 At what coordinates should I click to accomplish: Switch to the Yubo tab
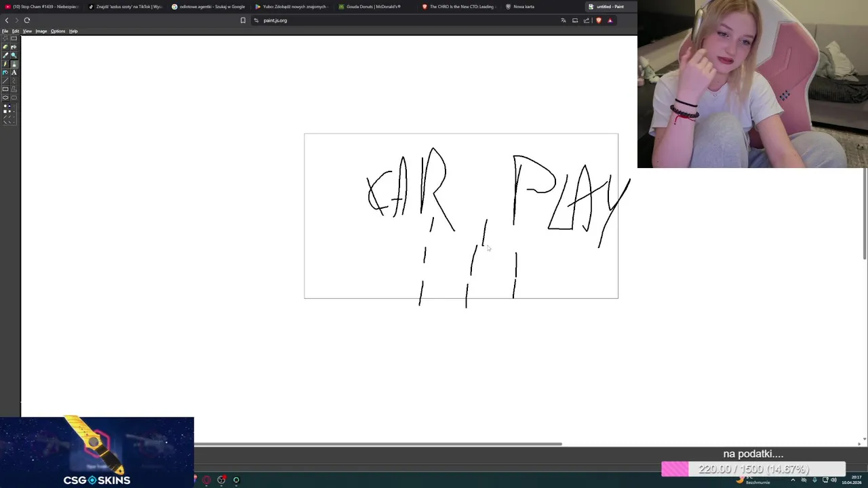[292, 7]
